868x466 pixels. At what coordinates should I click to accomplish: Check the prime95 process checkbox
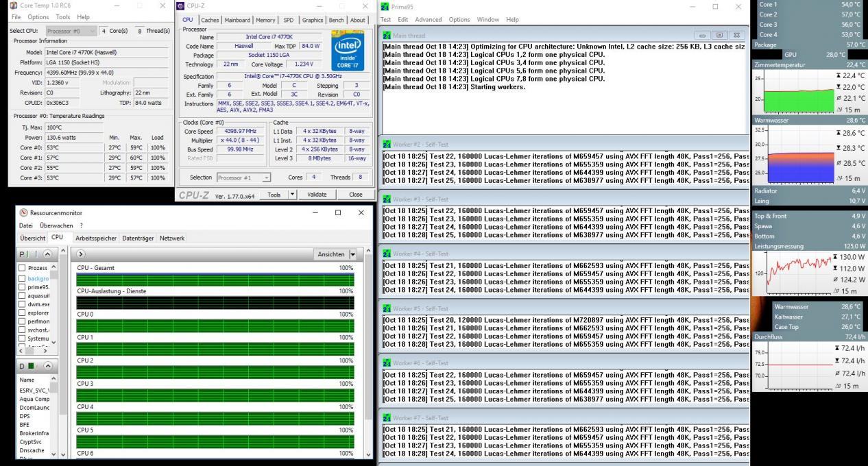pyautogui.click(x=23, y=287)
